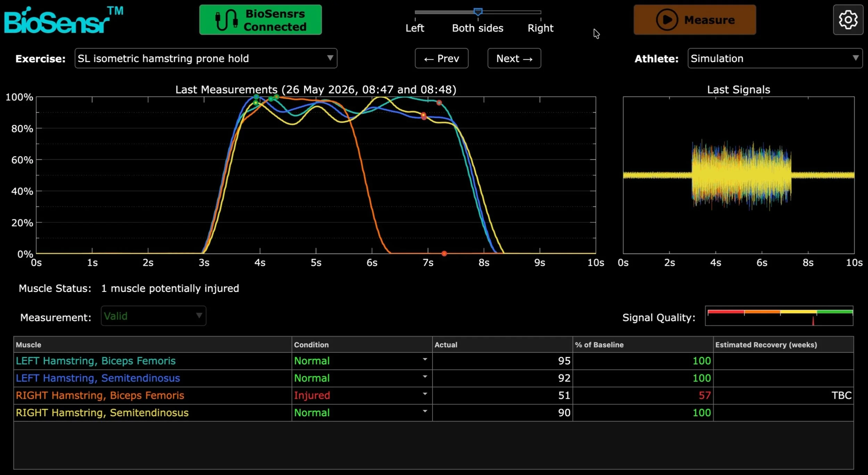Image resolution: width=868 pixels, height=475 pixels.
Task: Open Condition dropdown for LEFT Biceps Femoris
Action: pyautogui.click(x=362, y=361)
